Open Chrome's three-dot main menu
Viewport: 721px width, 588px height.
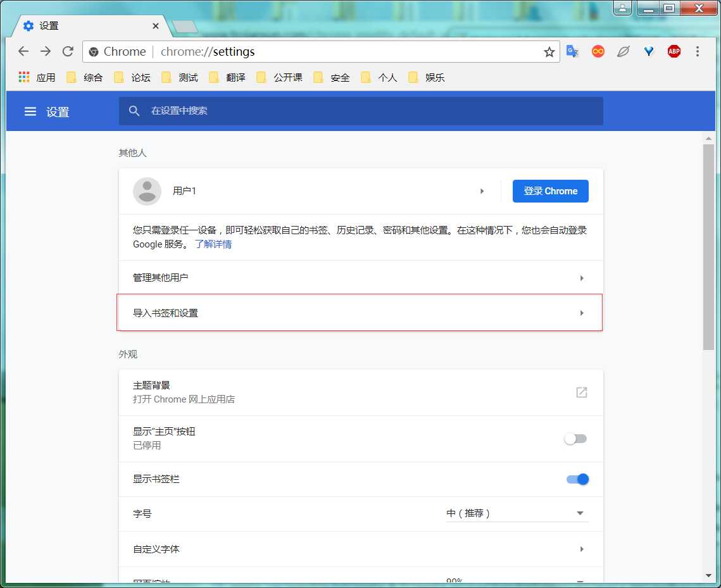[x=698, y=51]
